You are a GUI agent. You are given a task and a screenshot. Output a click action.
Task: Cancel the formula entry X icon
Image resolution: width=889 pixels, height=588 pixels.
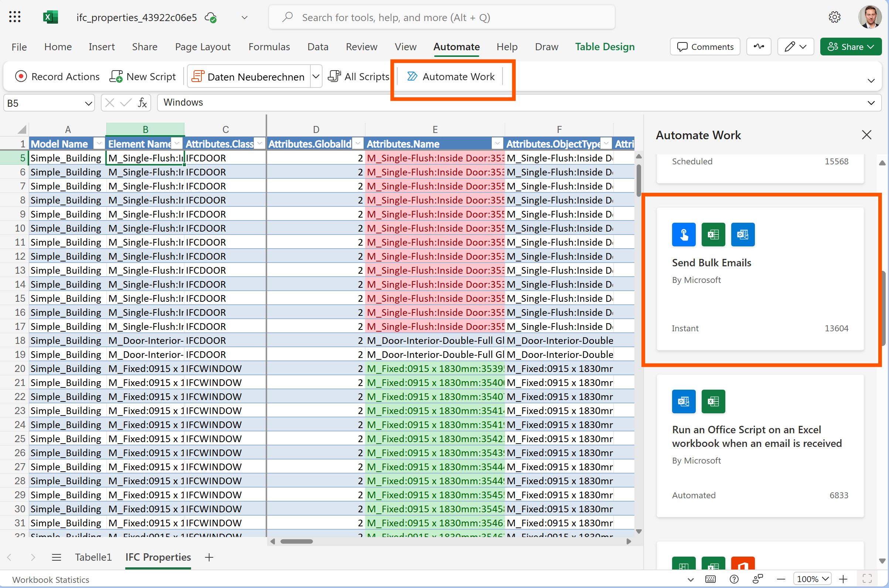(109, 103)
